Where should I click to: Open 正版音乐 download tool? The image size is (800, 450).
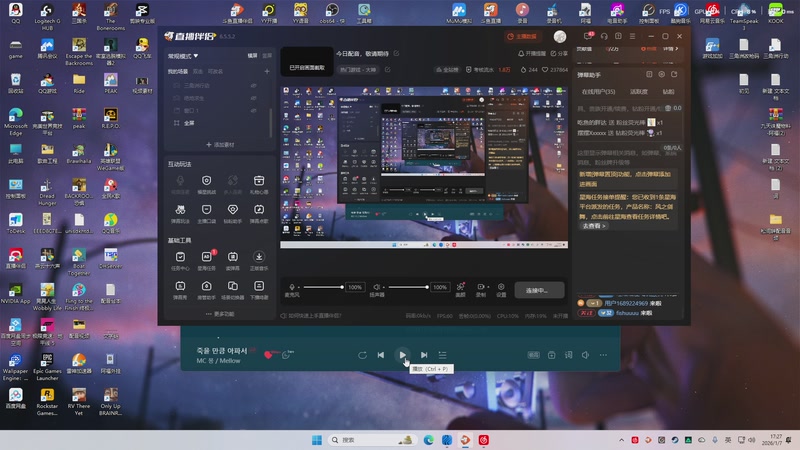pos(259,260)
